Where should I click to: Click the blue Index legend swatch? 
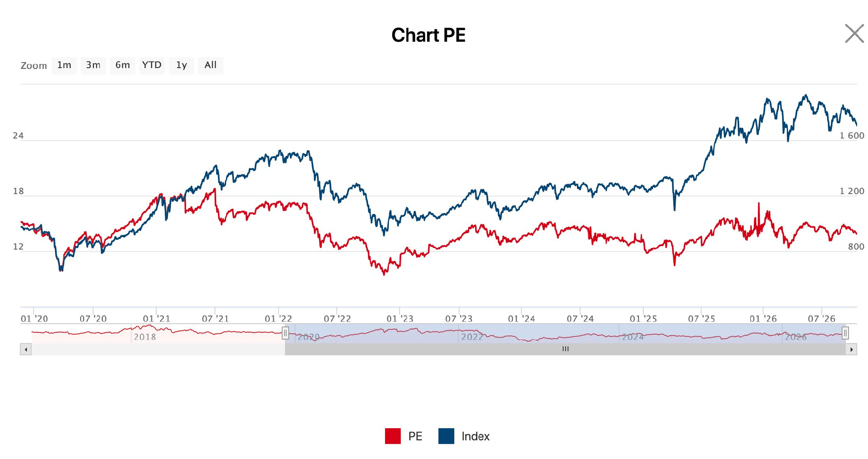click(446, 436)
